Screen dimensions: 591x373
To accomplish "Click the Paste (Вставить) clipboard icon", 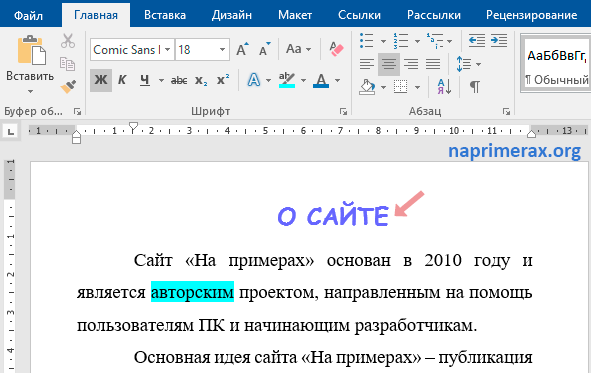I will point(32,50).
